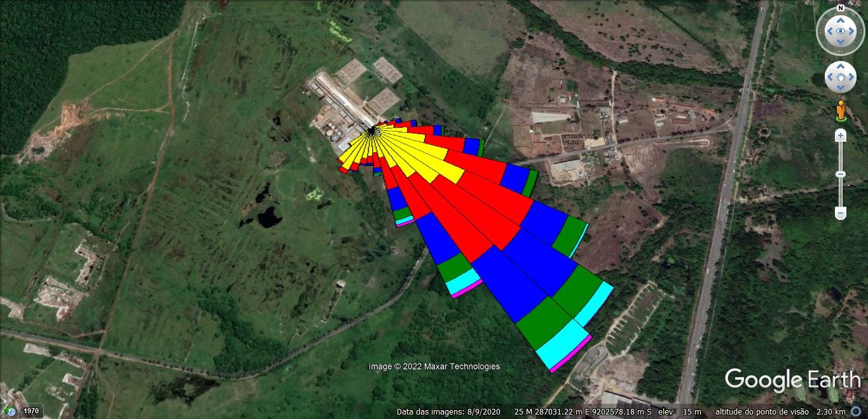Tilt view down with Look joystick arrow

point(841,43)
